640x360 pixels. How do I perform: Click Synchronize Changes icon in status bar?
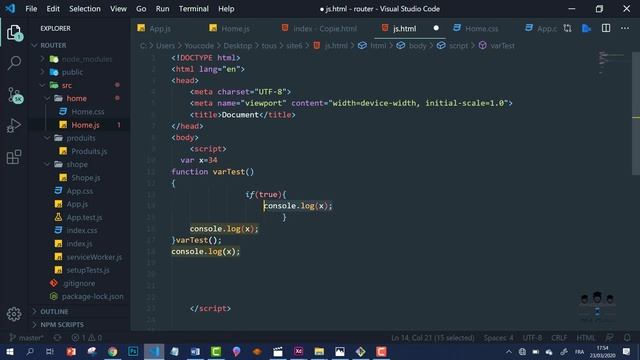(57, 338)
